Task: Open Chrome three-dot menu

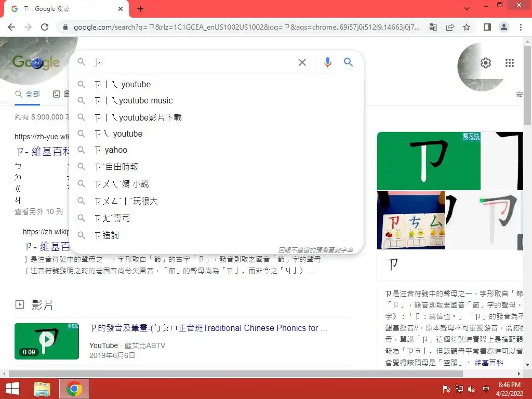Action: (521, 27)
